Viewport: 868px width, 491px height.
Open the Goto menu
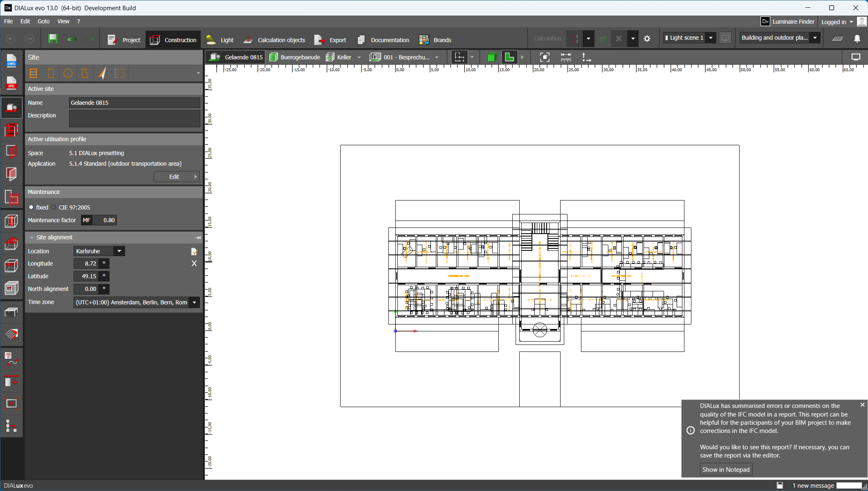click(x=43, y=21)
